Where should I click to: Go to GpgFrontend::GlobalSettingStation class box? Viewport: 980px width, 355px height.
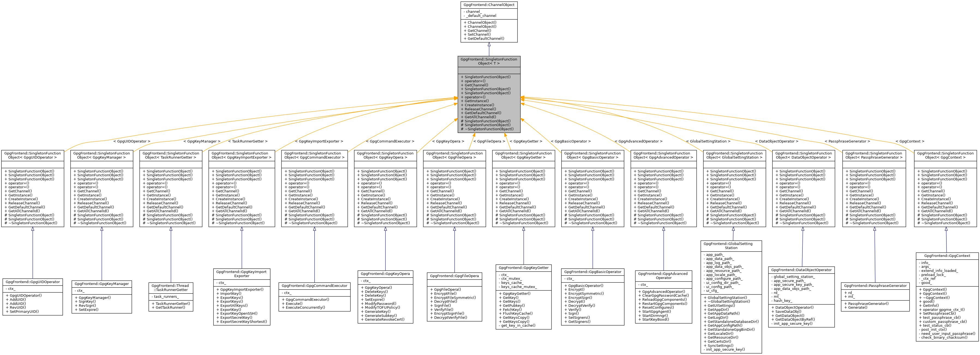(x=731, y=297)
